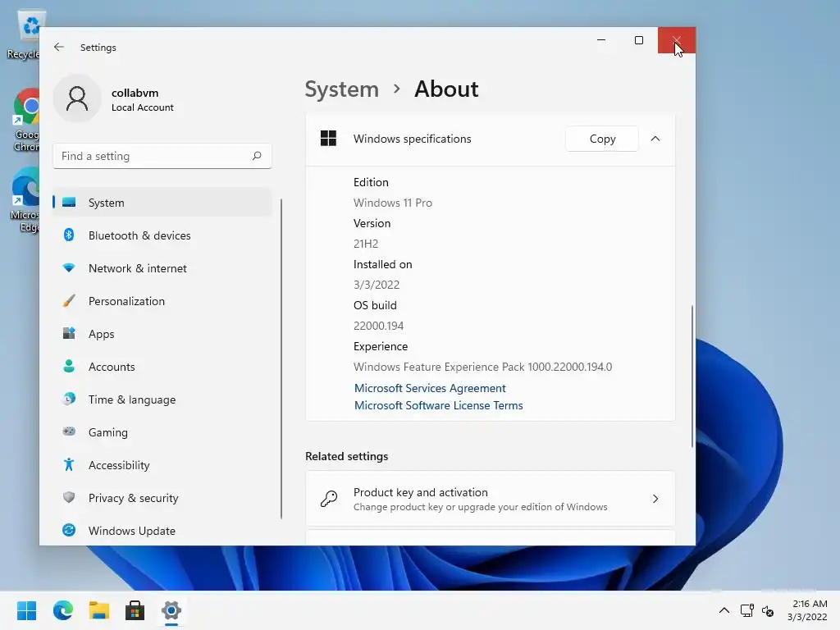The width and height of the screenshot is (840, 630).
Task: Open Microsoft Store from the taskbar
Action: coord(135,610)
